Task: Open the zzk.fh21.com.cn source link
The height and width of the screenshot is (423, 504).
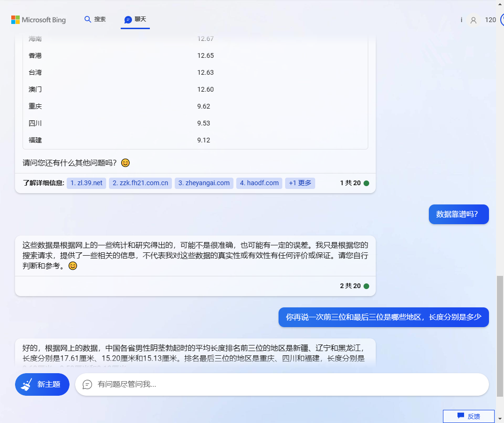Action: coord(140,183)
